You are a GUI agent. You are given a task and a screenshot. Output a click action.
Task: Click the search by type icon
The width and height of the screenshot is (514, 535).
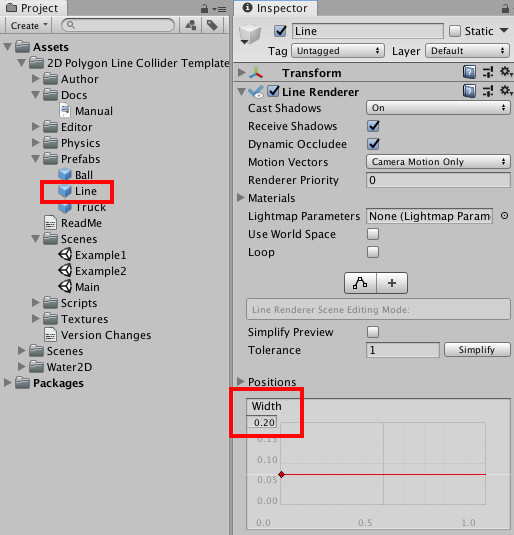point(191,25)
